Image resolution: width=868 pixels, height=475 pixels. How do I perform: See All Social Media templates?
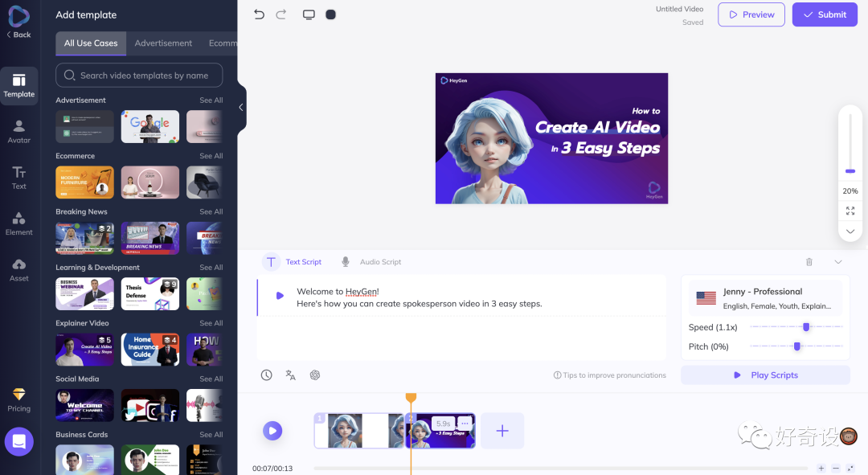click(x=211, y=379)
